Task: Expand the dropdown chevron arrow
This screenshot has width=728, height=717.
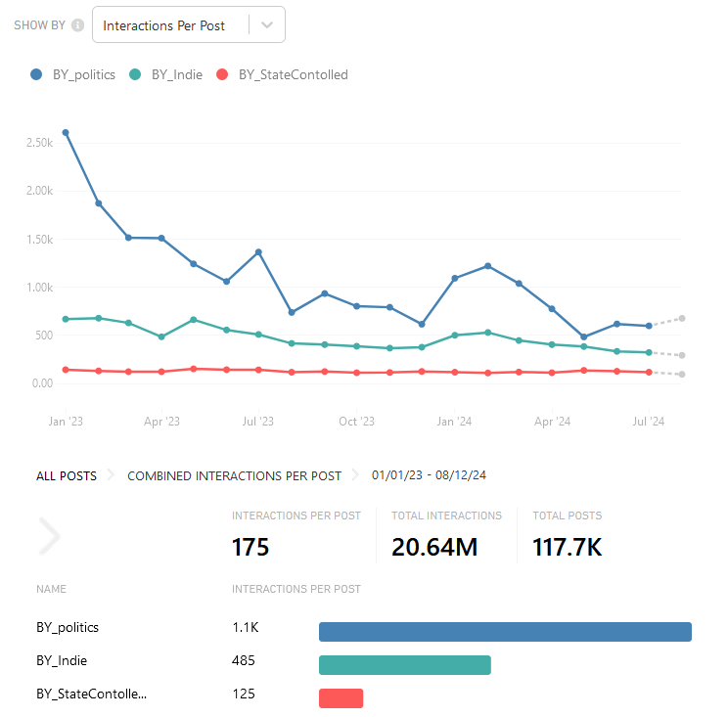Action: [267, 25]
